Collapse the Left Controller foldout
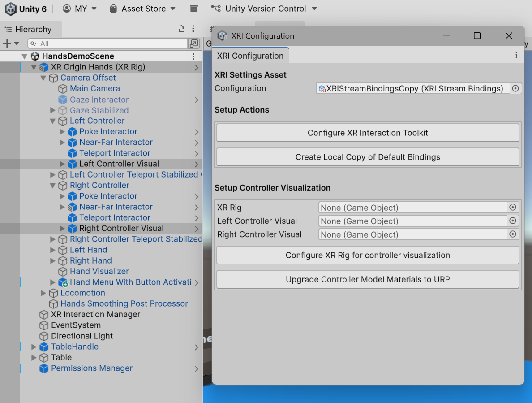Image resolution: width=532 pixels, height=403 pixels. pyautogui.click(x=53, y=121)
